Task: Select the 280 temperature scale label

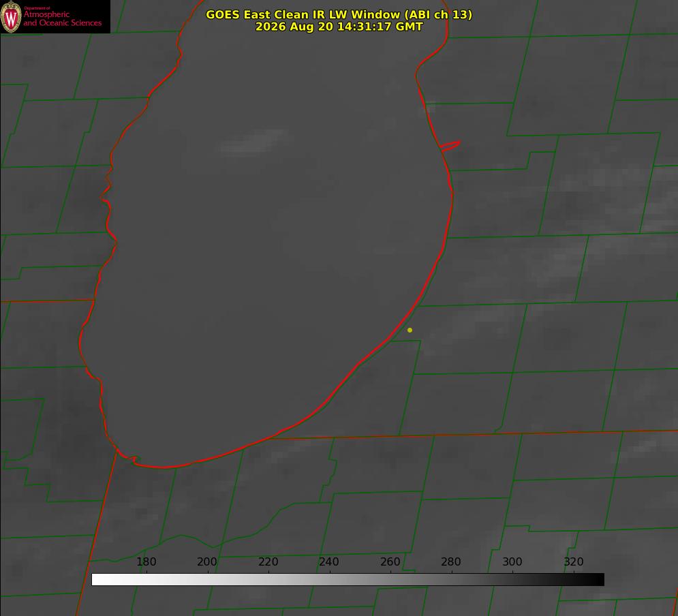Action: pos(451,561)
